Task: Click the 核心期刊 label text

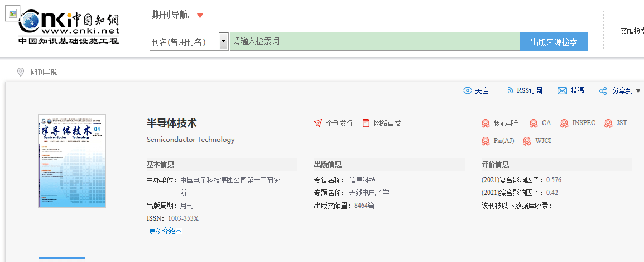Action: 507,123
